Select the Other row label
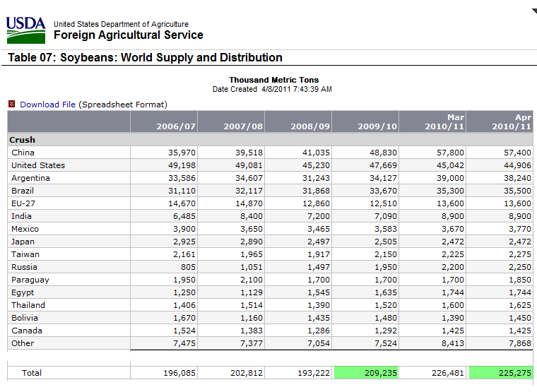The width and height of the screenshot is (537, 392). coord(23,343)
